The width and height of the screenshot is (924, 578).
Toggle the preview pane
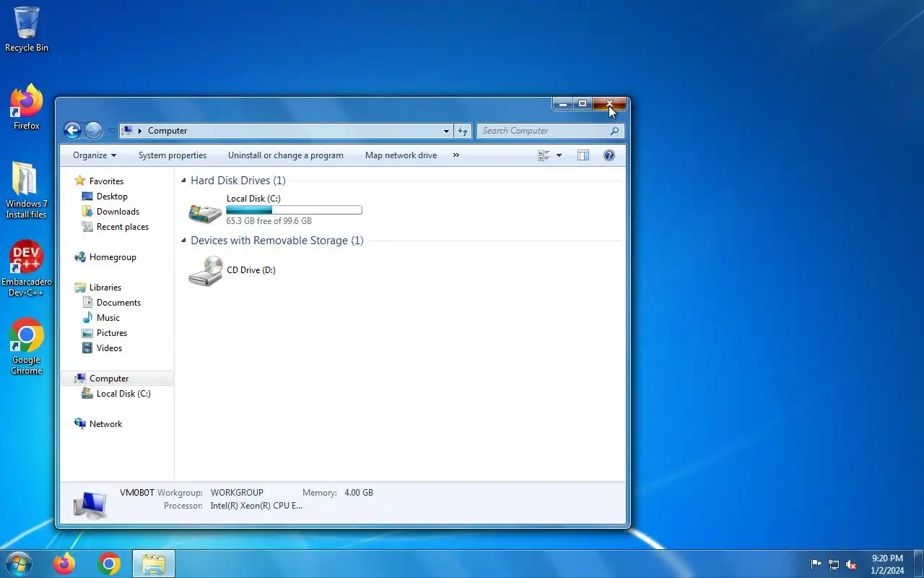(583, 155)
